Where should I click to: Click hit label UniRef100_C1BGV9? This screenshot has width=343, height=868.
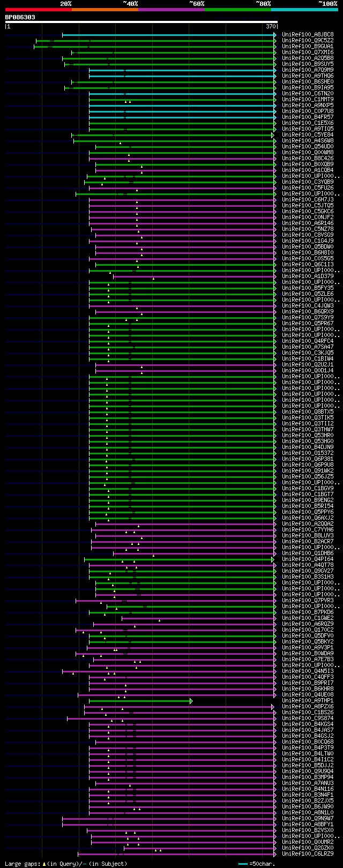[308, 489]
